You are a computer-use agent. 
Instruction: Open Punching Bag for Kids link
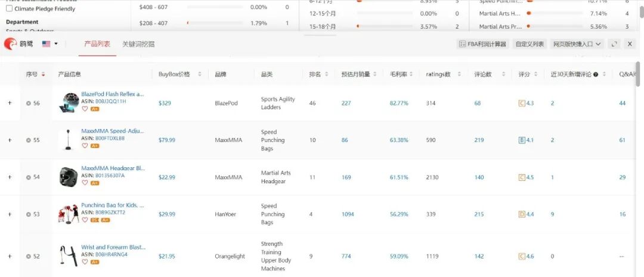[113, 205]
